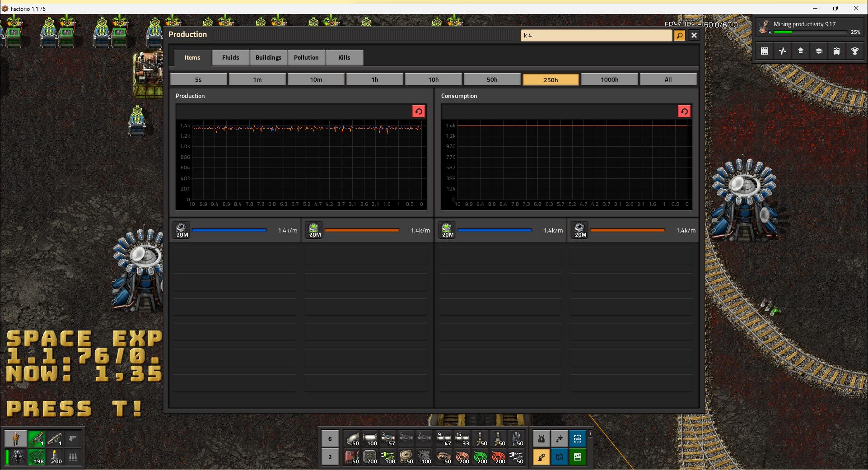
Task: Open character inventory from engineer icon
Action: point(16,438)
